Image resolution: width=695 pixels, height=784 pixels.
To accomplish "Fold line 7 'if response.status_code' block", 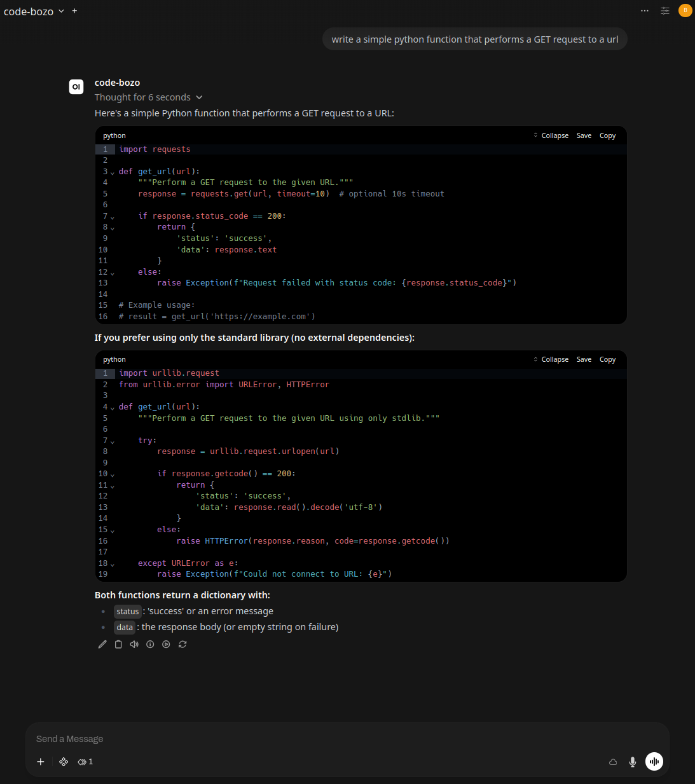I will pos(113,217).
